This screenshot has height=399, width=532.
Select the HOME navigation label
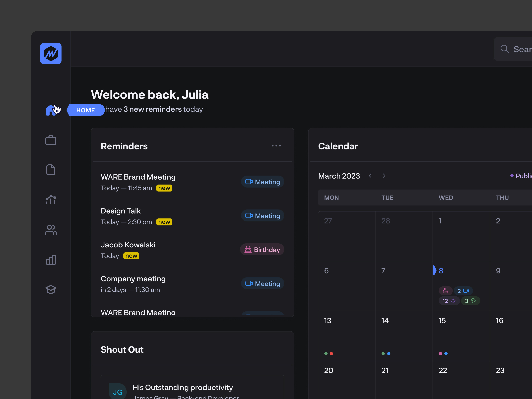86,110
